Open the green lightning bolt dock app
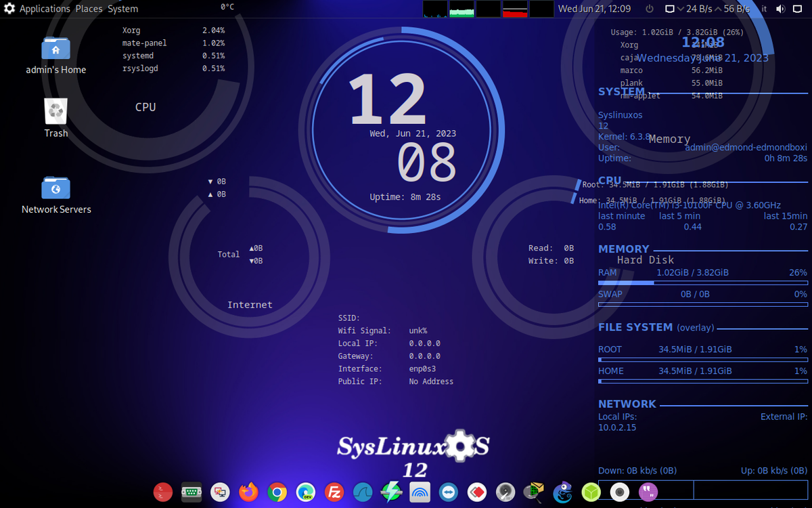Viewport: 812px width, 508px height. point(392,492)
